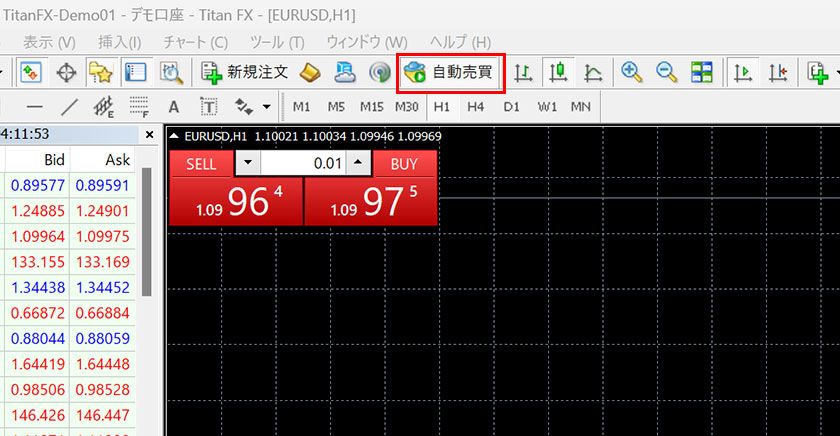840x436 pixels.
Task: Open the ツール (T) menu
Action: [x=276, y=42]
